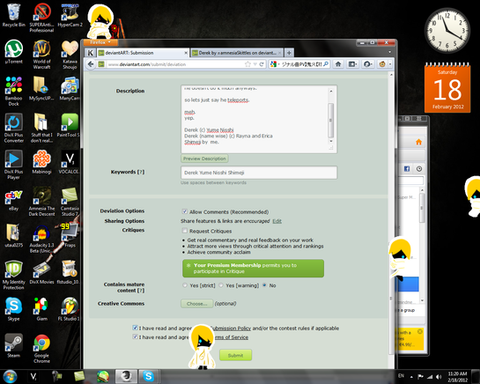
Task: Open the Steam desktop icon
Action: pyautogui.click(x=14, y=345)
